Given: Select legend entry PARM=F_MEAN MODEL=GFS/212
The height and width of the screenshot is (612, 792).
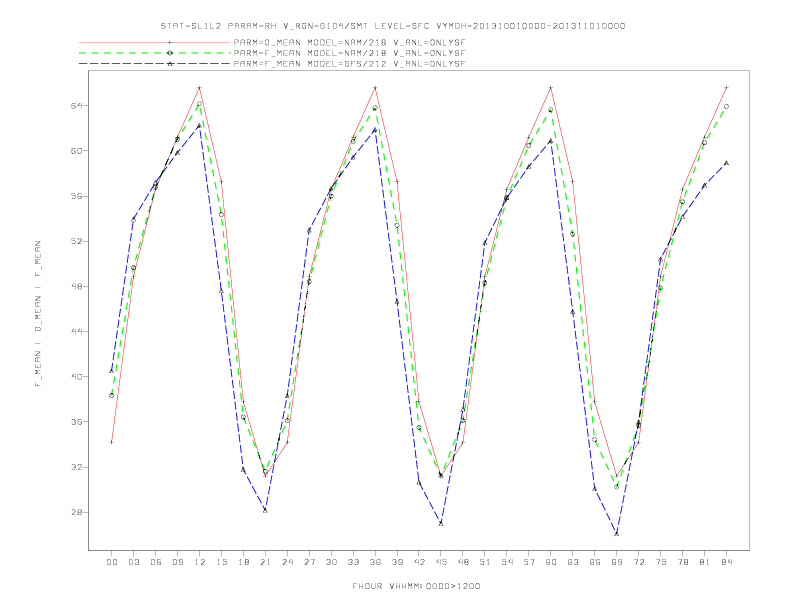Looking at the screenshot, I should (349, 64).
